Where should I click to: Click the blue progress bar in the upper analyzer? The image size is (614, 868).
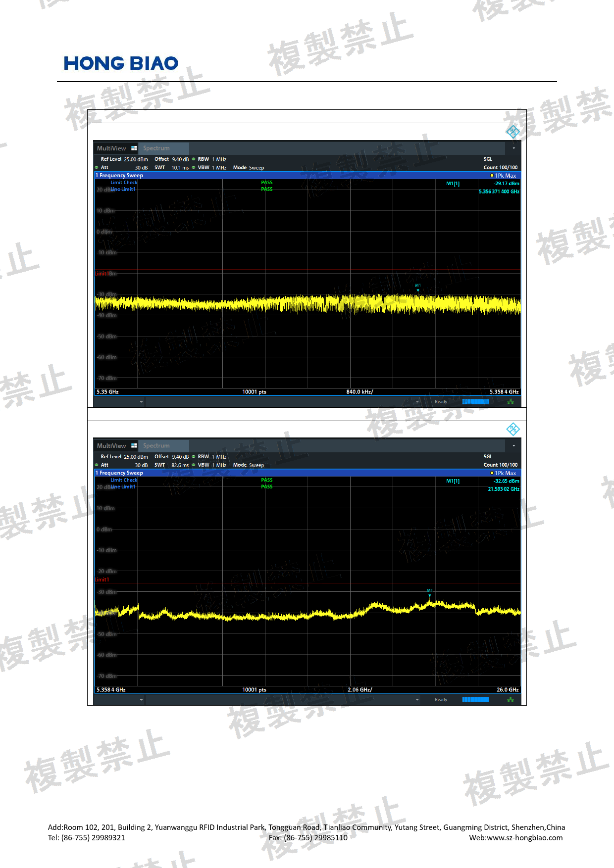pyautogui.click(x=475, y=402)
